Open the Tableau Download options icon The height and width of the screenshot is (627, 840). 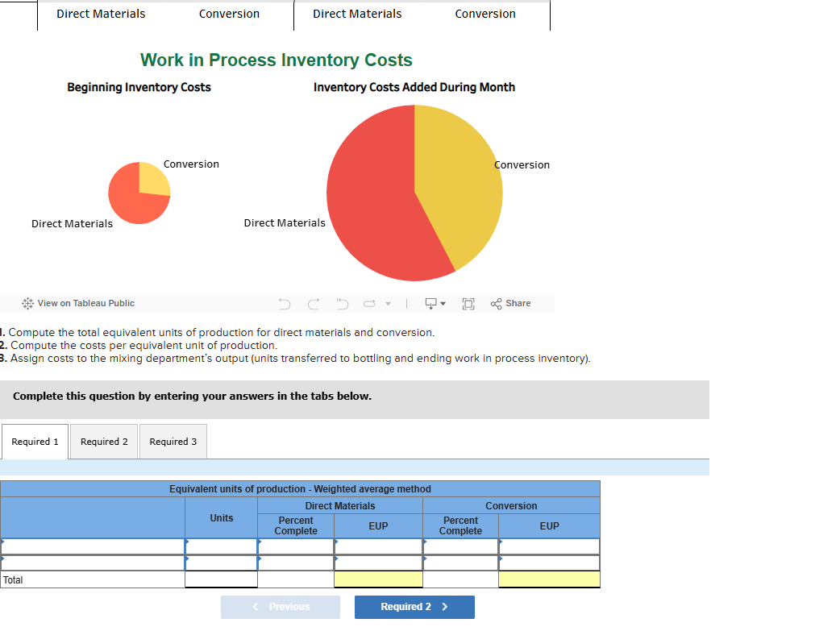click(430, 303)
